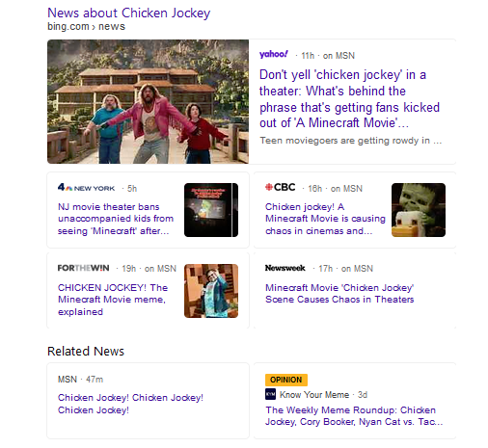Click the bing.com › news breadcrumb
488x448 pixels.
pyautogui.click(x=86, y=26)
